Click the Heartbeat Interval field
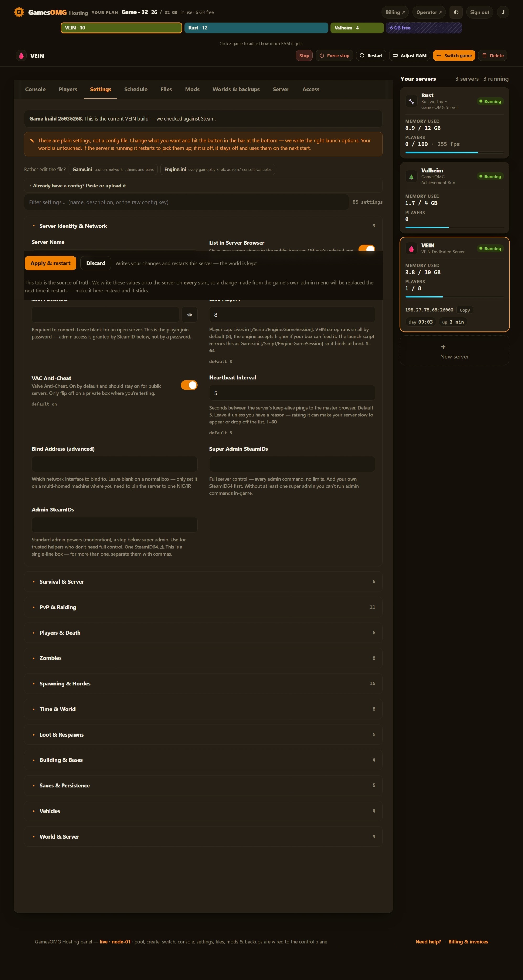 click(x=292, y=393)
